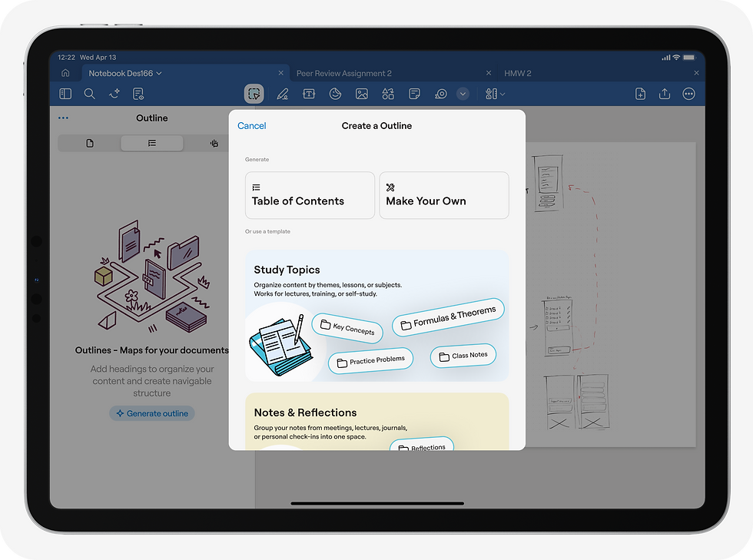Click the Wi-Fi status icon
This screenshot has width=753, height=560.
coord(676,57)
